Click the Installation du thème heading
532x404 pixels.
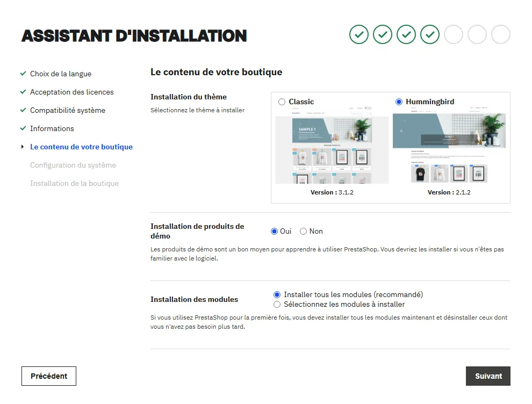click(x=189, y=97)
